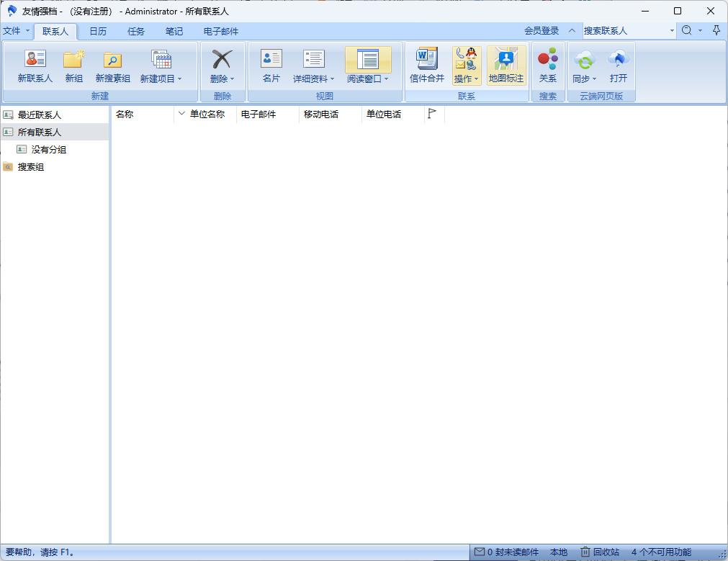
Task: Expand the 详细资料 dropdown arrow
Action: click(333, 79)
